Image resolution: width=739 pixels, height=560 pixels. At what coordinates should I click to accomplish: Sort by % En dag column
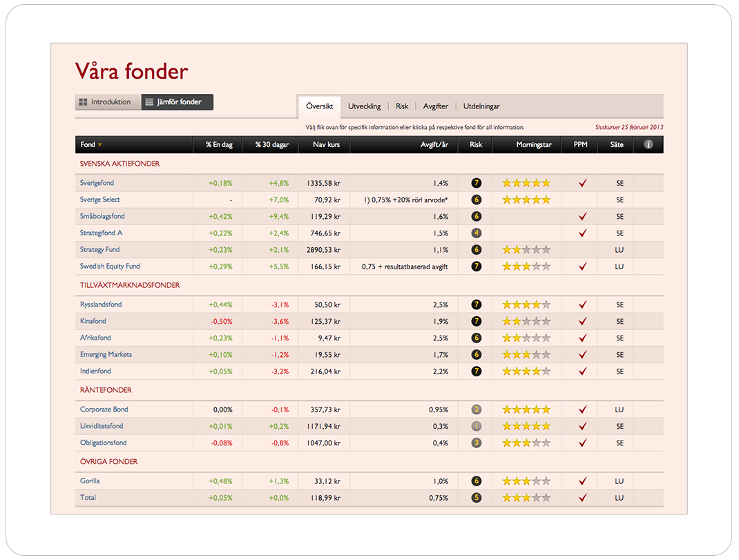tap(219, 144)
